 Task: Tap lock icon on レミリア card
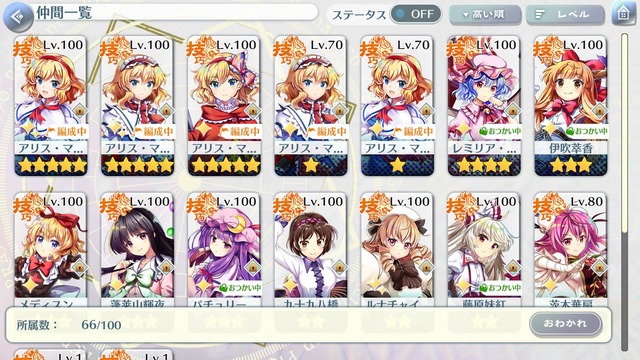point(512,110)
